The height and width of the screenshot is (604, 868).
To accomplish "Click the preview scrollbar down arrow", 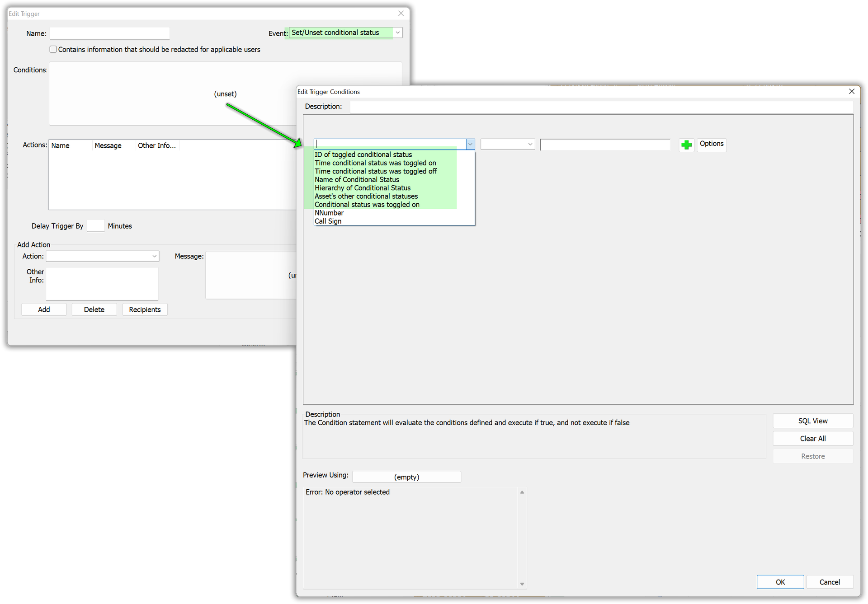I will point(522,584).
